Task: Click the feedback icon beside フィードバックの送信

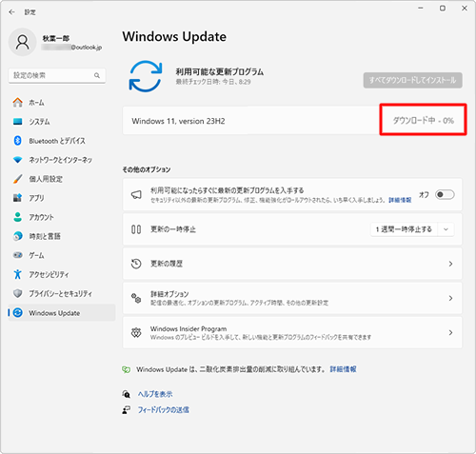Action: click(127, 409)
